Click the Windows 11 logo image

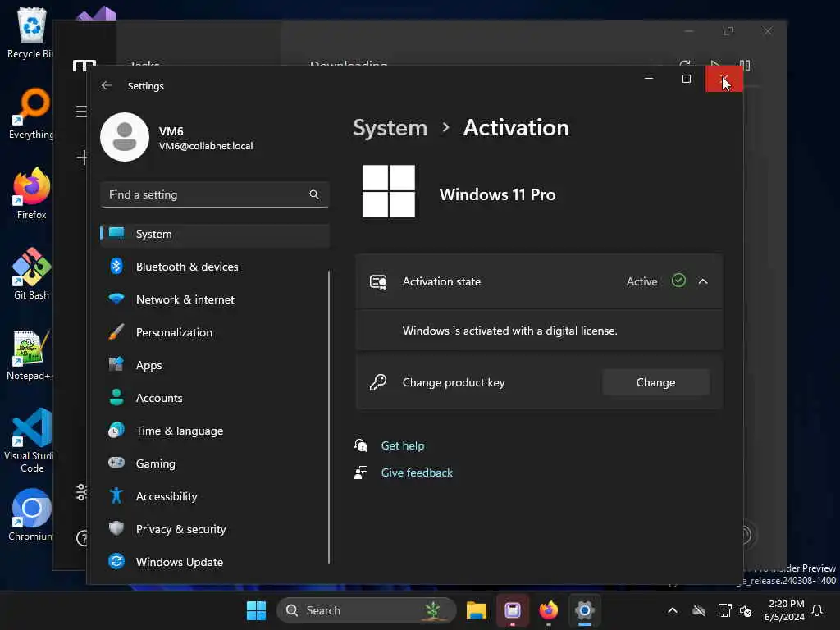pyautogui.click(x=388, y=191)
